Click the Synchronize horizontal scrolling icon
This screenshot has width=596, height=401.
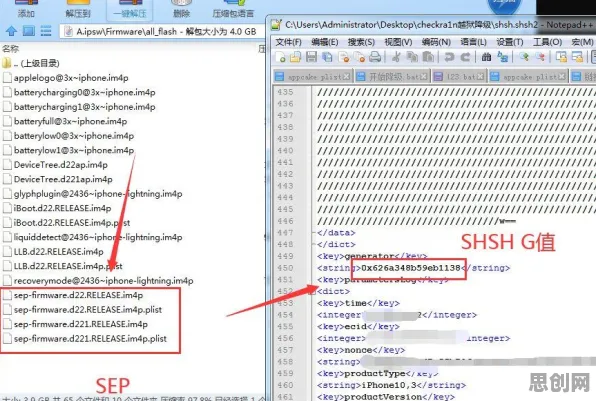point(577,57)
